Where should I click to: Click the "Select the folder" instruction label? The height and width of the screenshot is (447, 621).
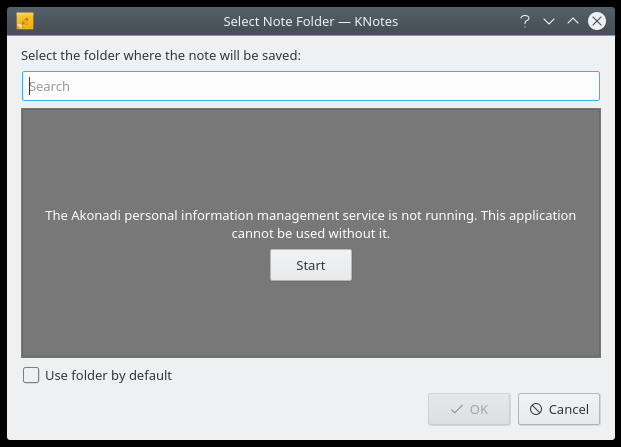coord(161,55)
